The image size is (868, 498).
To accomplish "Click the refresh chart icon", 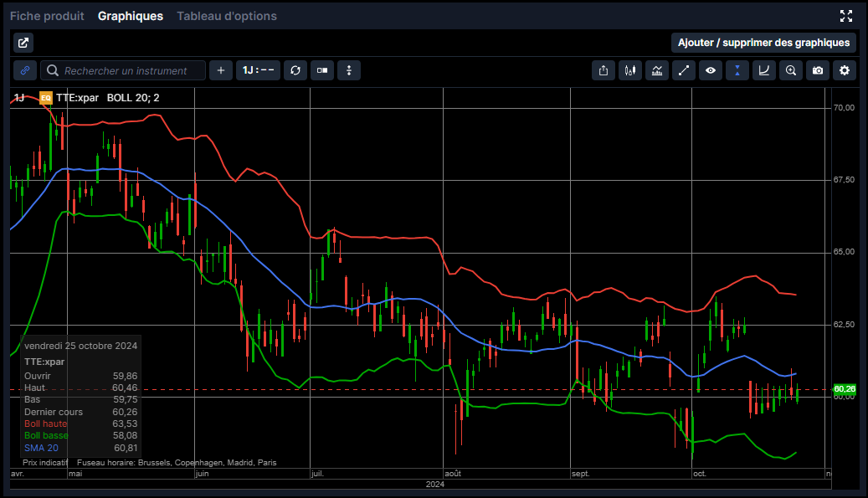I will 295,70.
